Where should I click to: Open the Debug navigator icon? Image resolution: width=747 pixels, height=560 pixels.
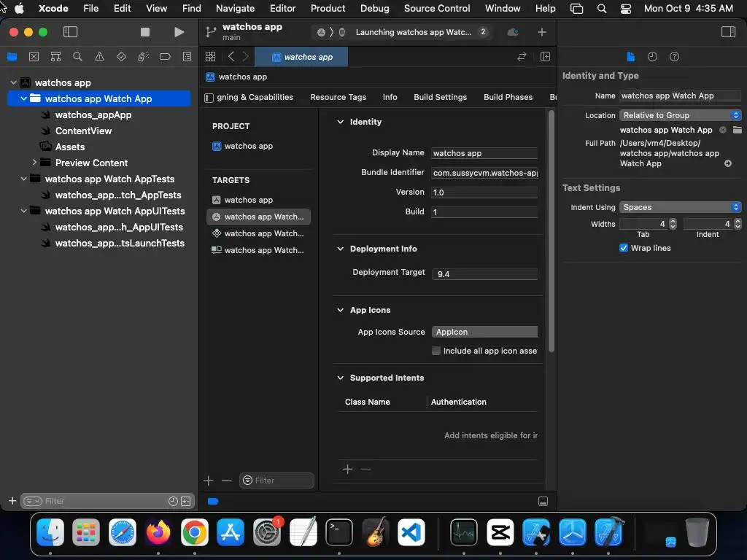(x=143, y=57)
